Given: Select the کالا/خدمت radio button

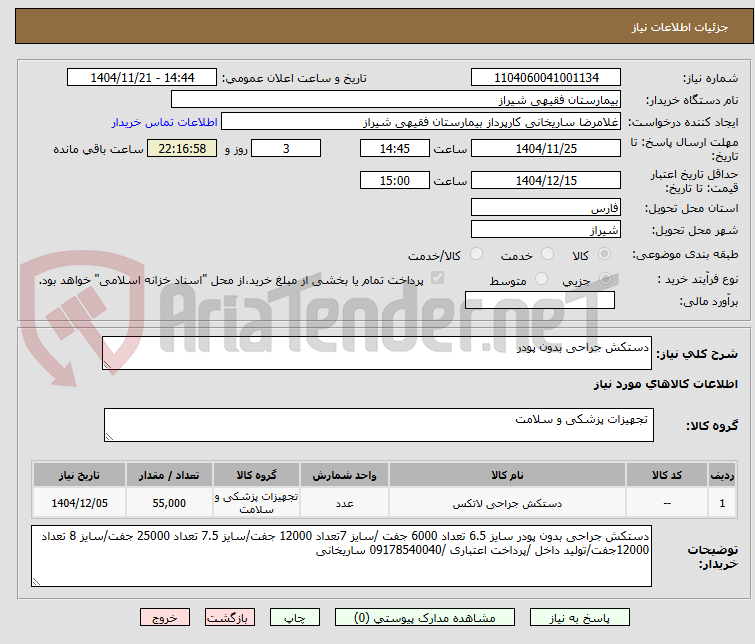Looking at the screenshot, I should coord(476,254).
